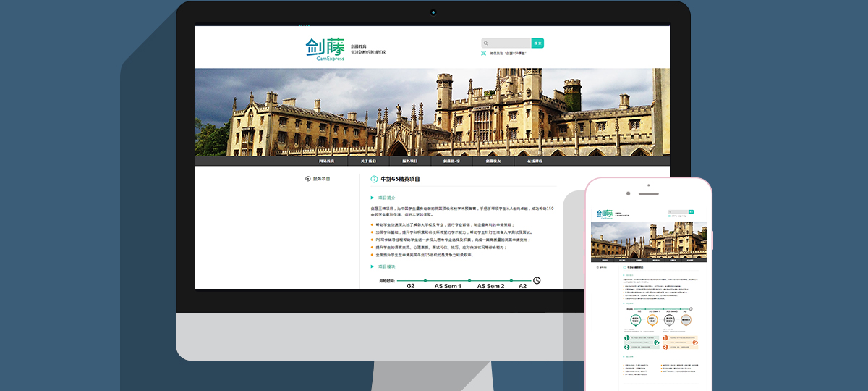Image resolution: width=868 pixels, height=391 pixels.
Task: Click the info icon beside 牛剑G5精英项目 heading
Action: click(x=374, y=179)
